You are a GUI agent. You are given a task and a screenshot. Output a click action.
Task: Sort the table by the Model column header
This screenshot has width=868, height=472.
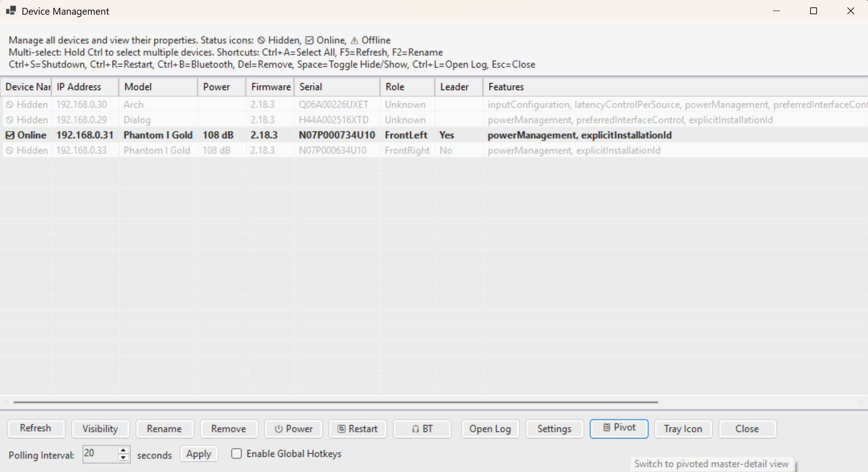pyautogui.click(x=138, y=87)
